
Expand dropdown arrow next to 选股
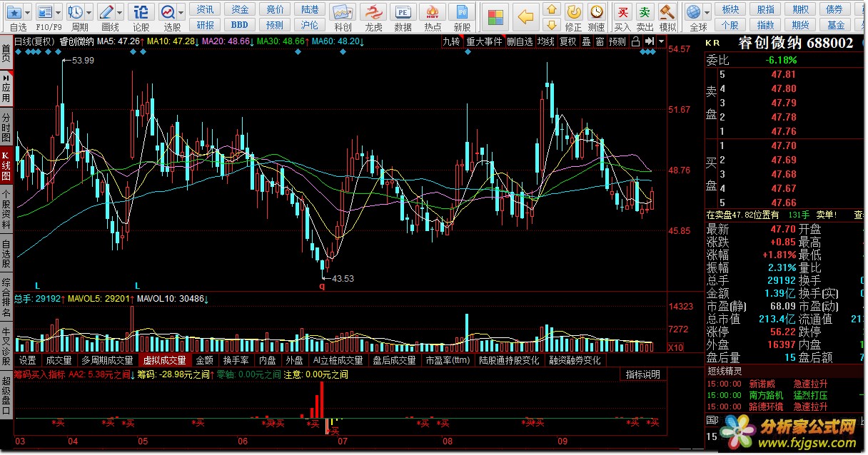(181, 12)
